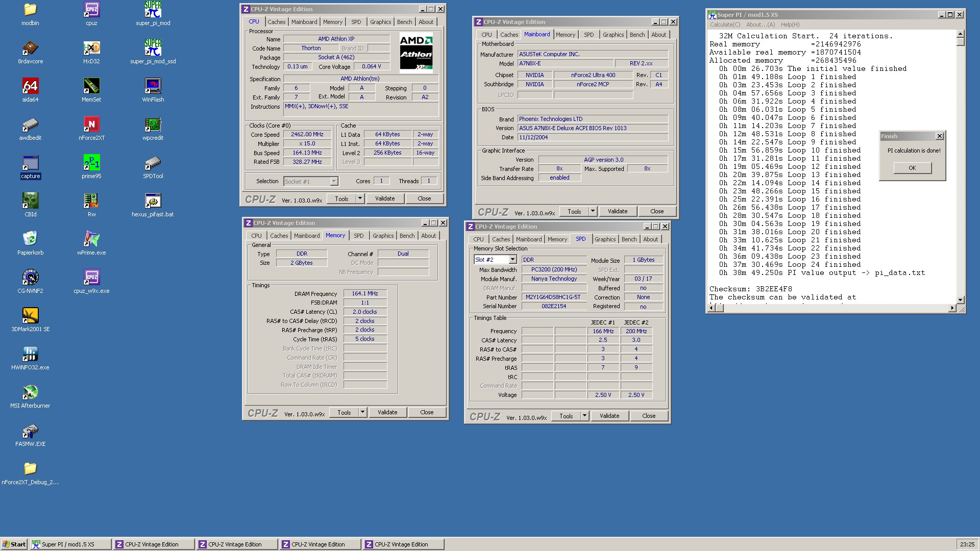
Task: Open About...(A) menu in Super PI
Action: tap(760, 24)
